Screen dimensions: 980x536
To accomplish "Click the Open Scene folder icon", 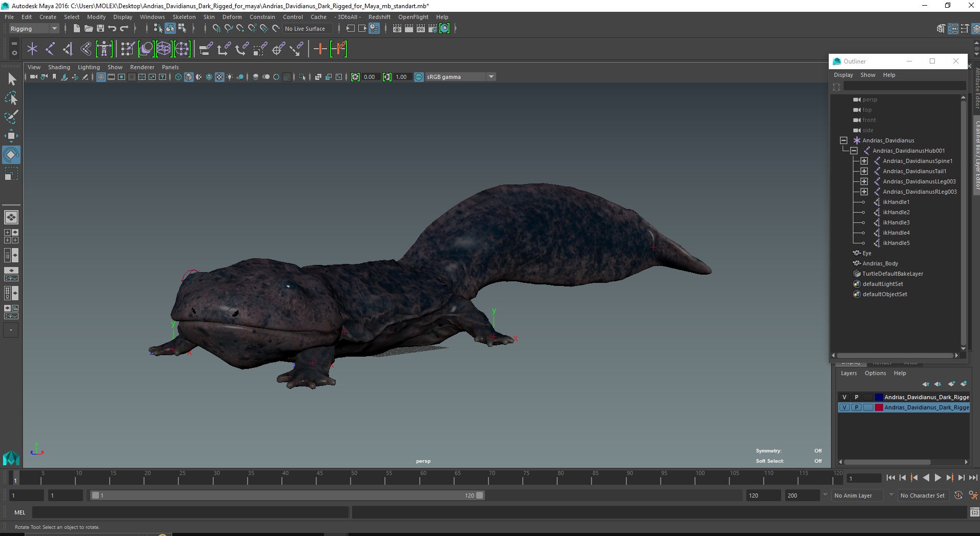I will pos(88,28).
